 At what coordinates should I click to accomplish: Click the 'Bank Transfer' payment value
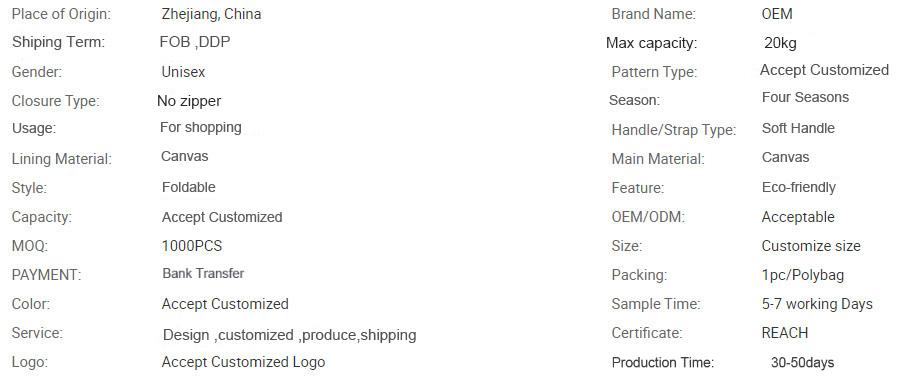tap(203, 273)
